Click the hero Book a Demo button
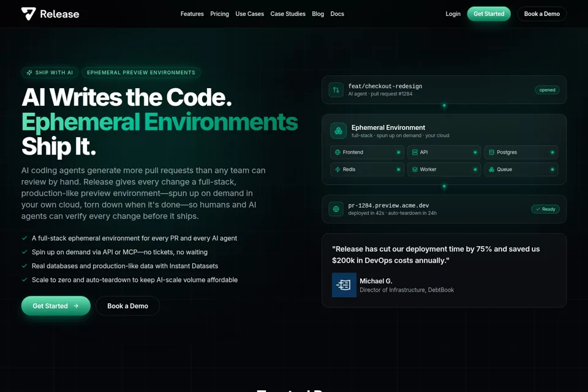This screenshot has height=392, width=588. [127, 306]
